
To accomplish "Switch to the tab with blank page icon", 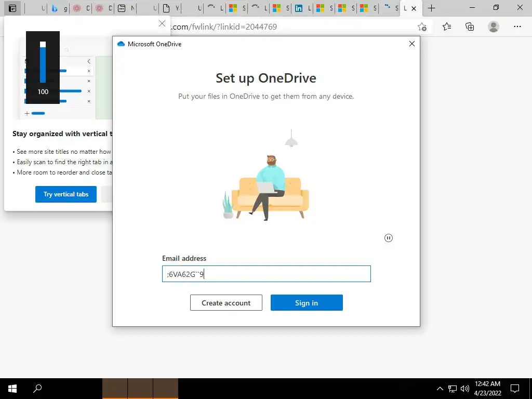I will click(x=170, y=8).
